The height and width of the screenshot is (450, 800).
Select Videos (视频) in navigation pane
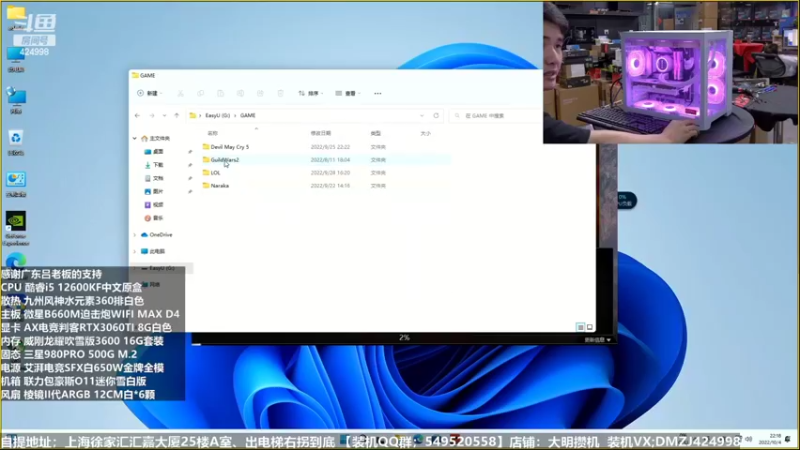tap(154, 205)
